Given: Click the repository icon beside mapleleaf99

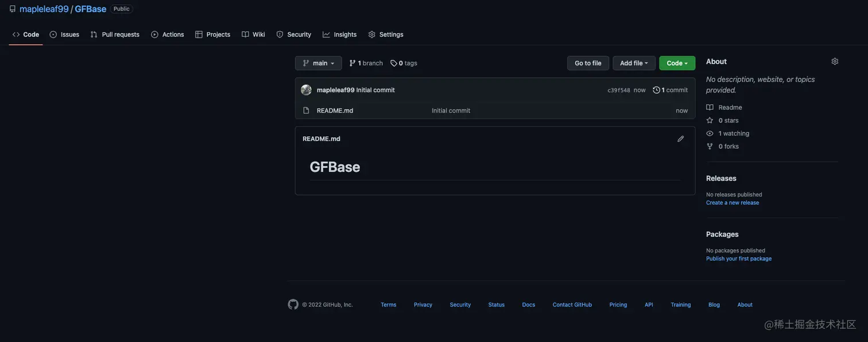Looking at the screenshot, I should click(x=13, y=9).
